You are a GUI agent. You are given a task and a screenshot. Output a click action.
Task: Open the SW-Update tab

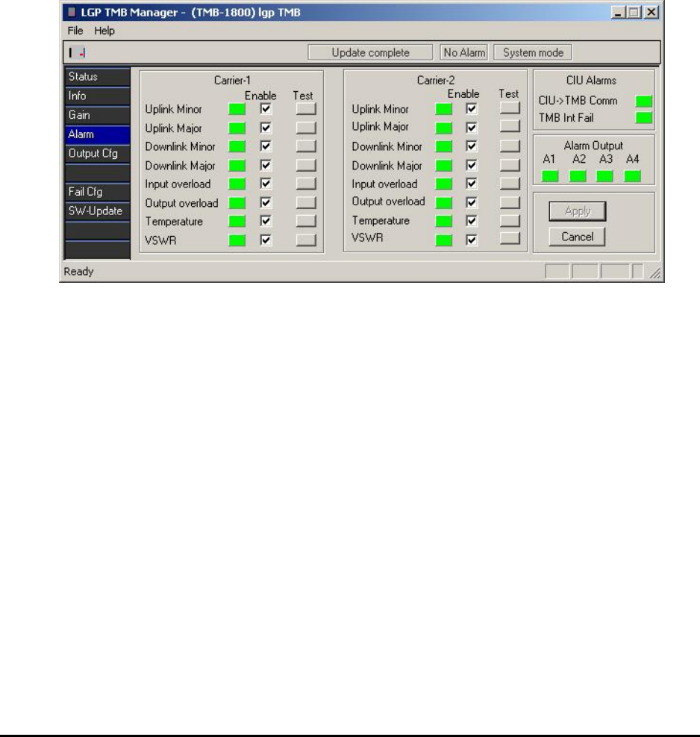click(x=97, y=211)
